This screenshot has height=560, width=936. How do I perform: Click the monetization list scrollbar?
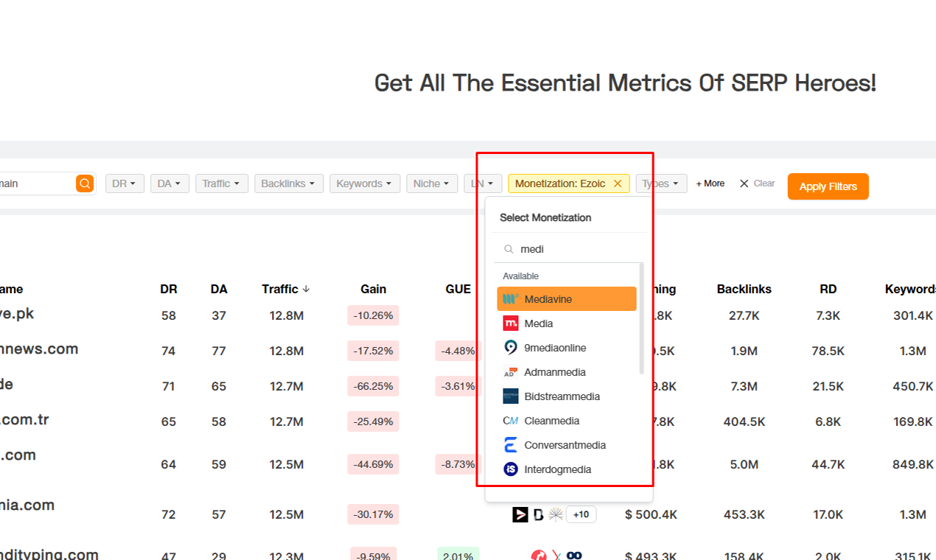[x=641, y=318]
